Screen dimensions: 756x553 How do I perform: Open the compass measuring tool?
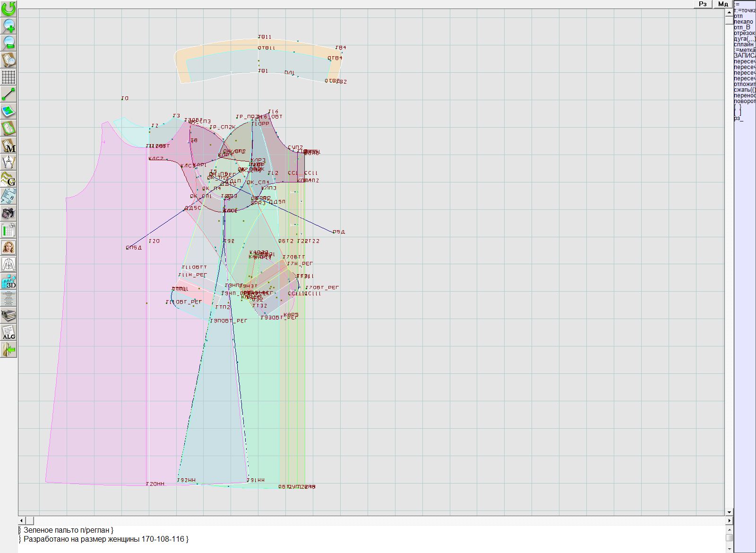pos(9,162)
